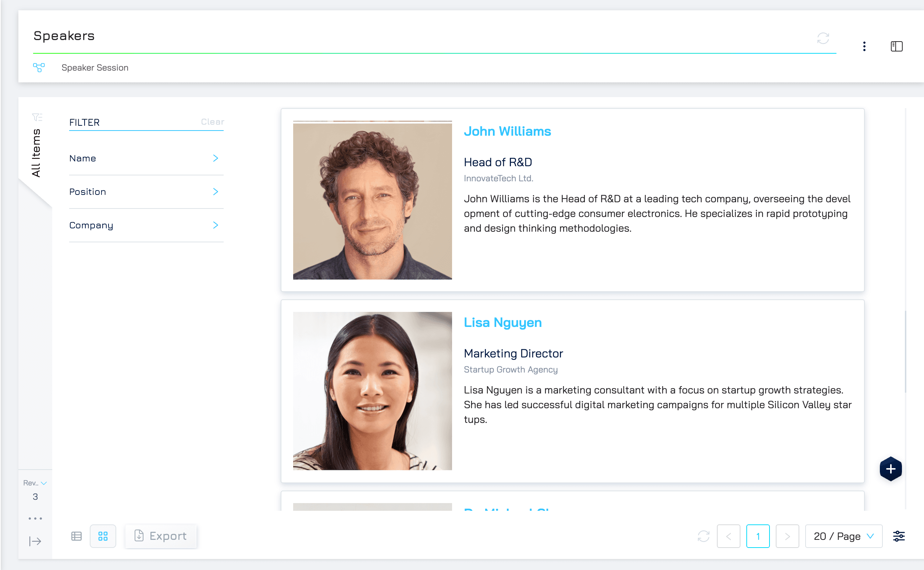Open the Speaker Session link
Image resolution: width=924 pixels, height=570 pixels.
coord(95,67)
